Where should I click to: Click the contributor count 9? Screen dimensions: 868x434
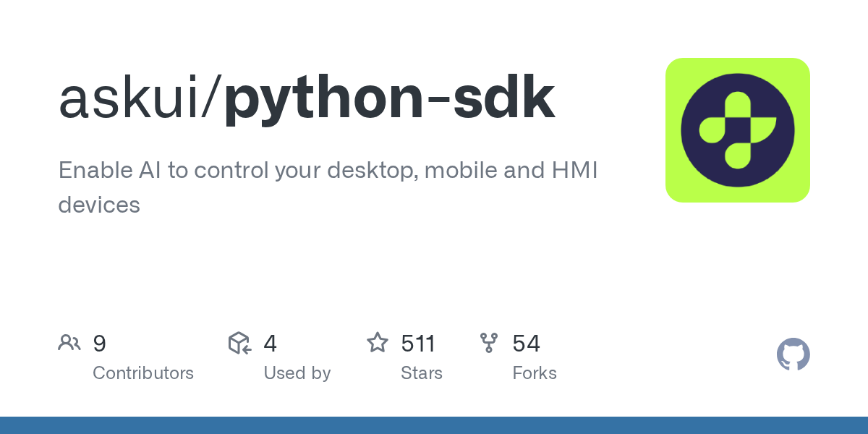tap(100, 343)
